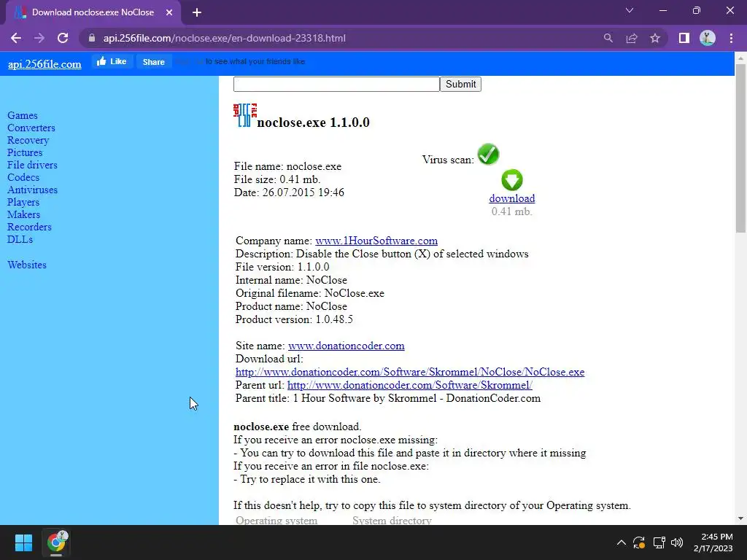Click the address bar URL

pyautogui.click(x=225, y=38)
